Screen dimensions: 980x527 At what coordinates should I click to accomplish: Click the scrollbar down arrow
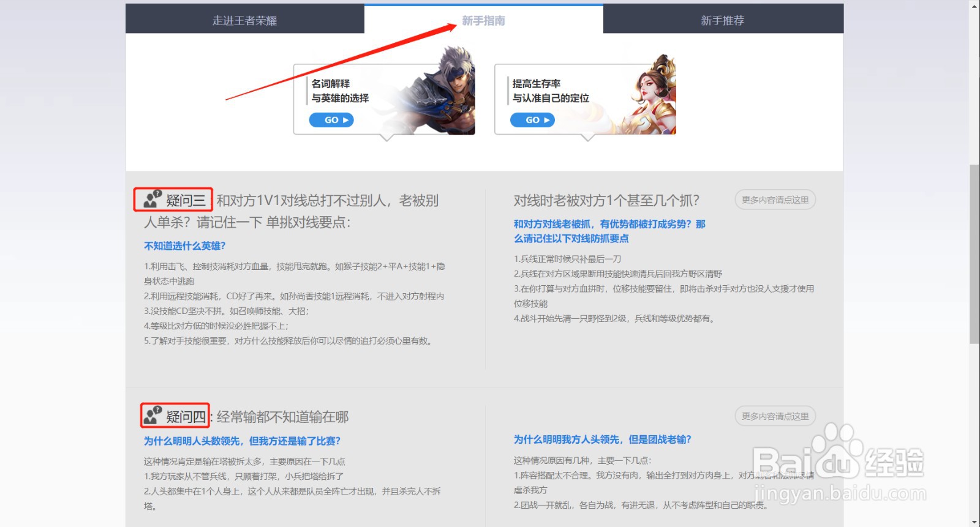pyautogui.click(x=974, y=521)
